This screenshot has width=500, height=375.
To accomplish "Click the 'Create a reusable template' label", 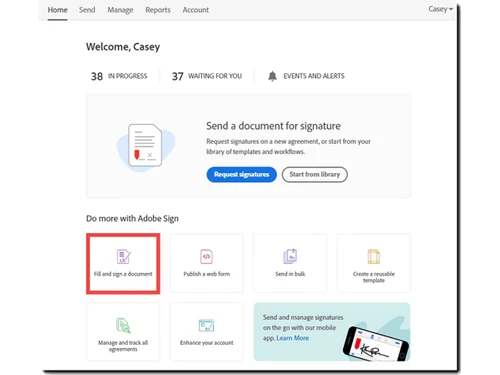I will pyautogui.click(x=374, y=277).
